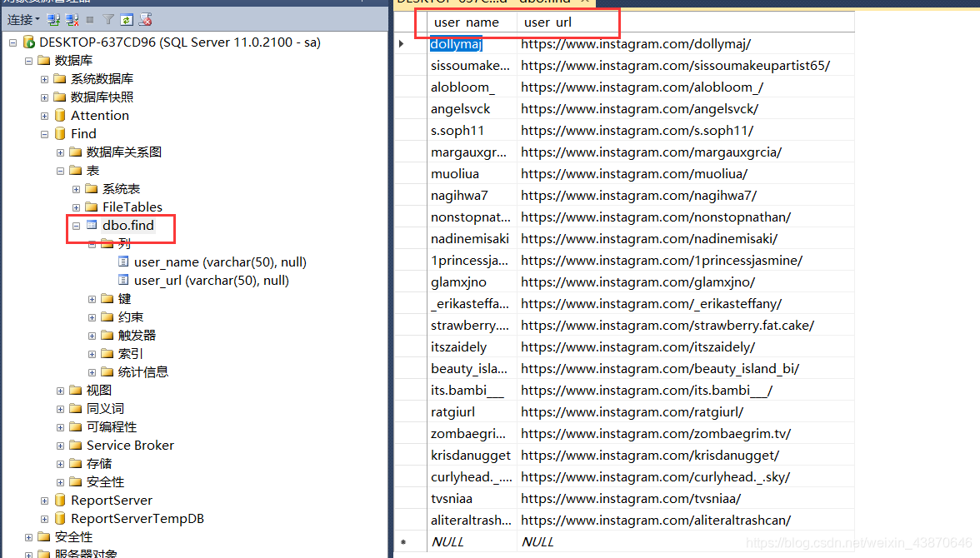Expand the 键 folder
This screenshot has height=558, width=980.
pos(92,299)
